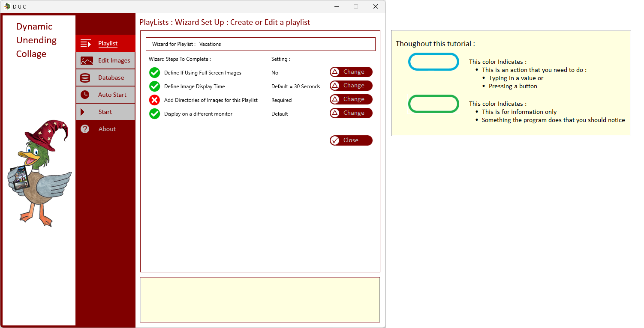Open the Auto Start section

pyautogui.click(x=105, y=95)
